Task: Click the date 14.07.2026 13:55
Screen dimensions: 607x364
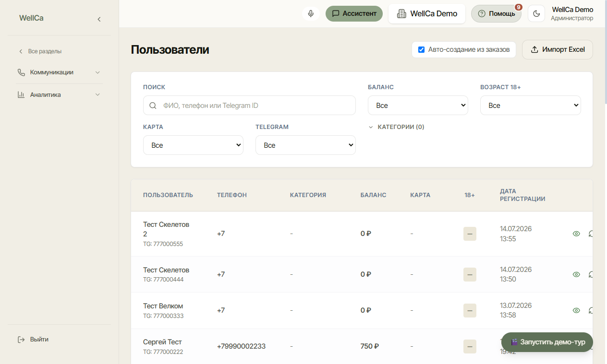Action: point(516,234)
